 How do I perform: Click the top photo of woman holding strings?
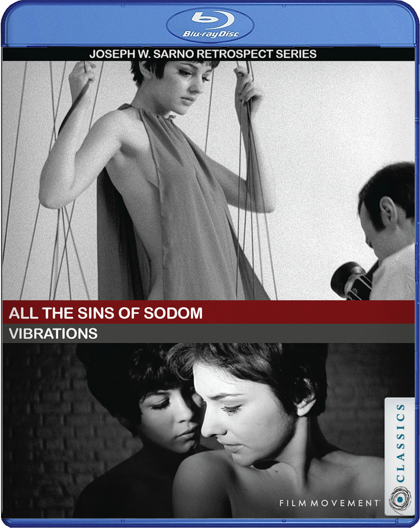point(208,181)
